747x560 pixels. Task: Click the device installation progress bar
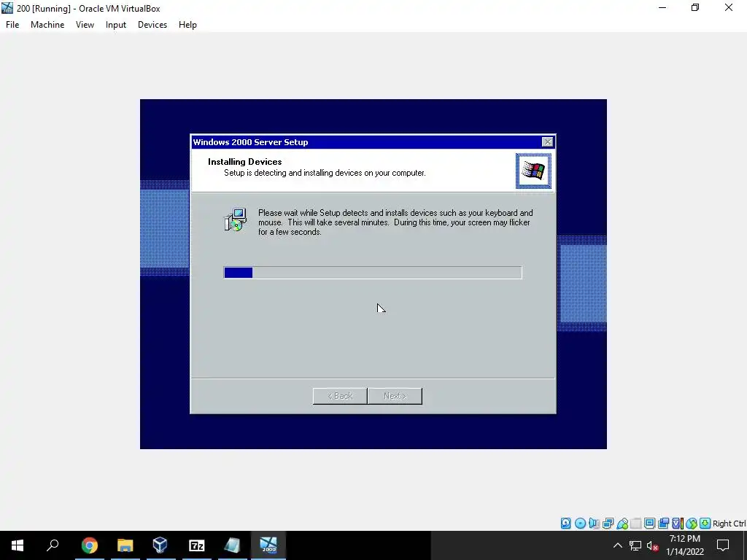click(x=373, y=273)
